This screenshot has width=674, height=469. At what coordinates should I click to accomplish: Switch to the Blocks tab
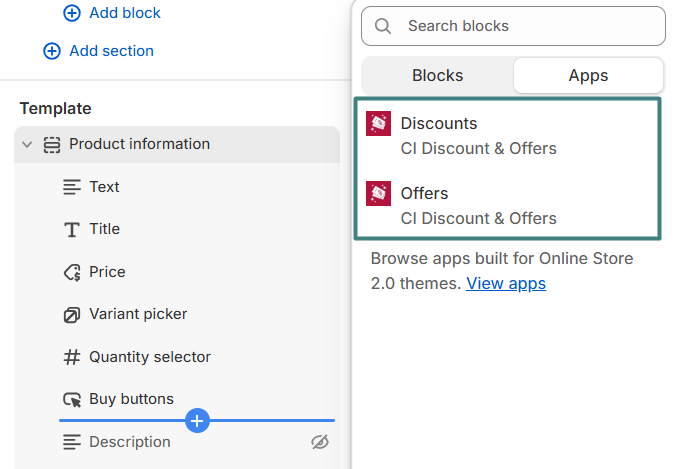[x=437, y=76]
